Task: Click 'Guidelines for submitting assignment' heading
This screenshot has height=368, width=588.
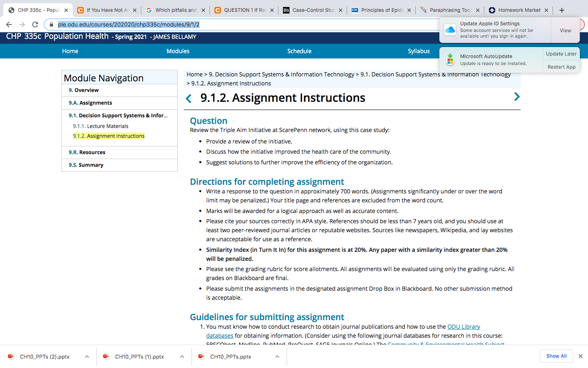Action: pyautogui.click(x=267, y=317)
